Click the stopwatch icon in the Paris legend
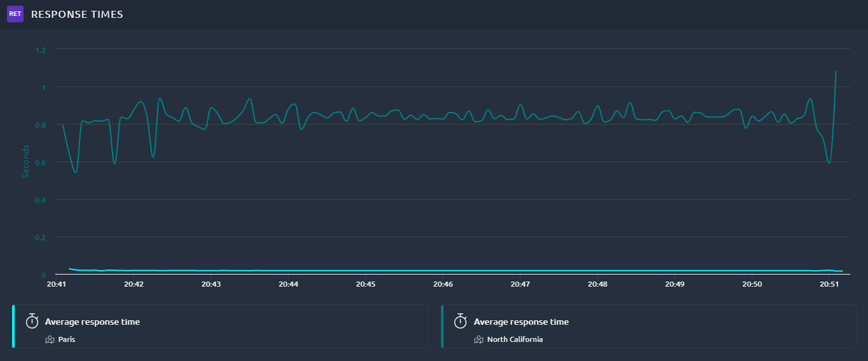 (32, 321)
